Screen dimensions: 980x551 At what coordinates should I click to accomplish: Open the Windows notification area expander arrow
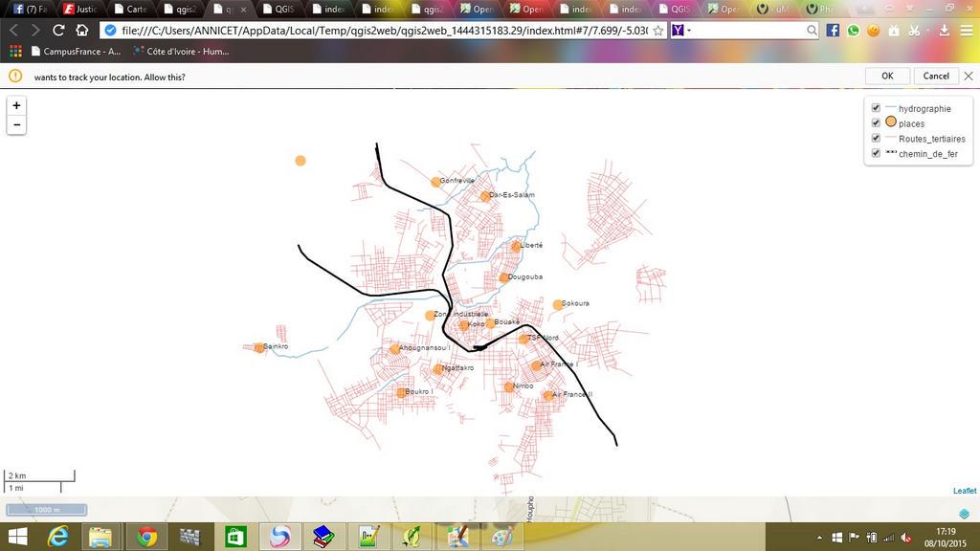(x=818, y=537)
